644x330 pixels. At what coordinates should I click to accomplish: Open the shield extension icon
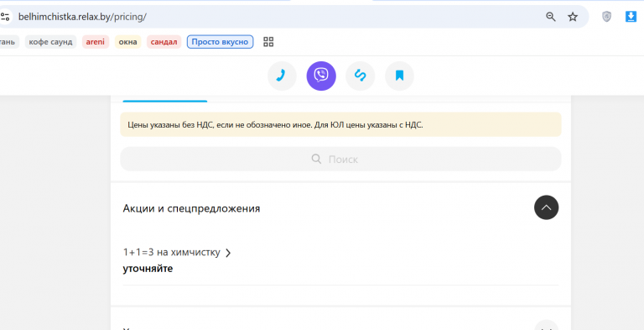(606, 17)
